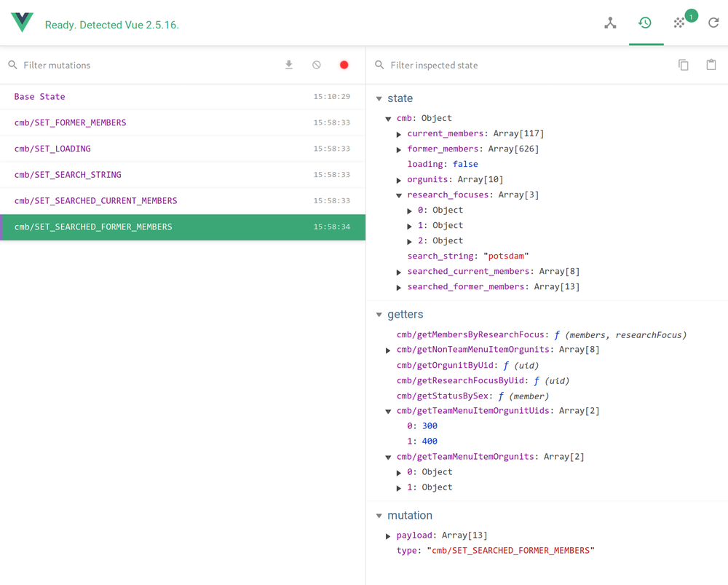Expand research_focuses item 1 Object

(409, 227)
